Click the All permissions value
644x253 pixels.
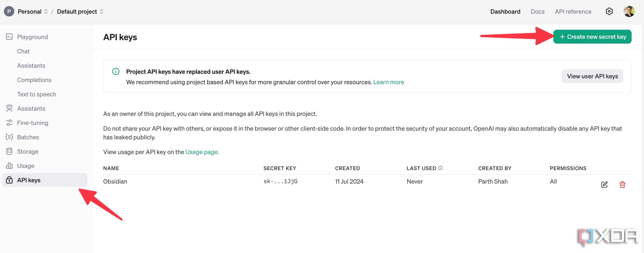click(x=553, y=181)
